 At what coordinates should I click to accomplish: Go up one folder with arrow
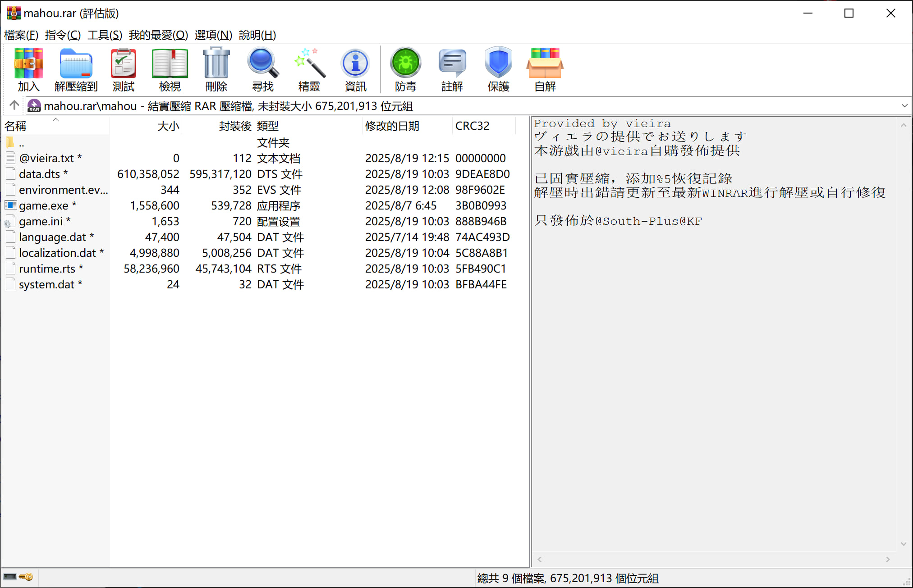coord(14,105)
